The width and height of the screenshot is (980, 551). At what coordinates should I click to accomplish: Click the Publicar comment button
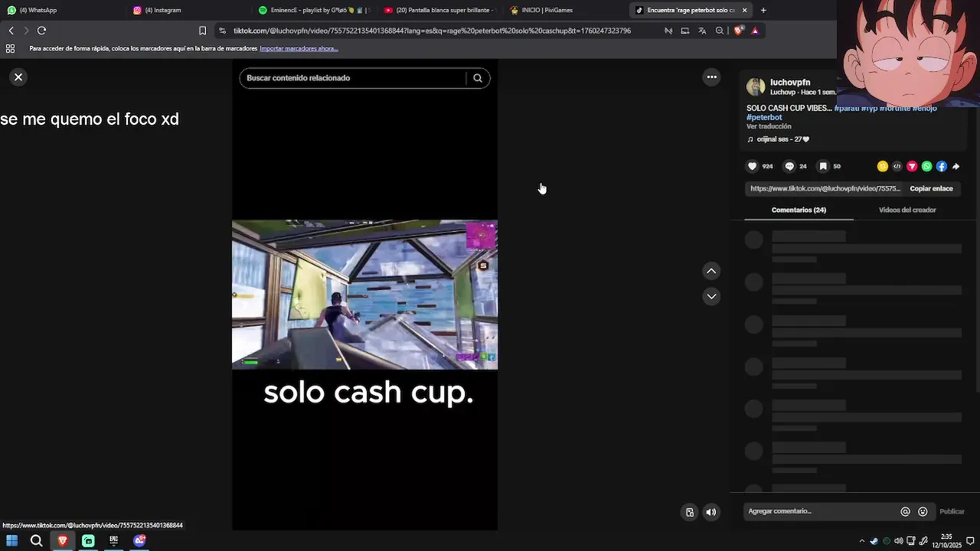pyautogui.click(x=952, y=511)
